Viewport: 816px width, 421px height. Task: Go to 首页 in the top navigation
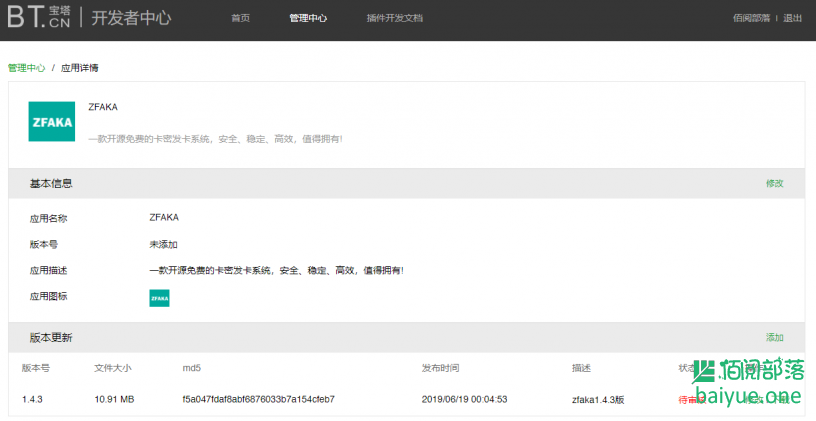[x=240, y=18]
